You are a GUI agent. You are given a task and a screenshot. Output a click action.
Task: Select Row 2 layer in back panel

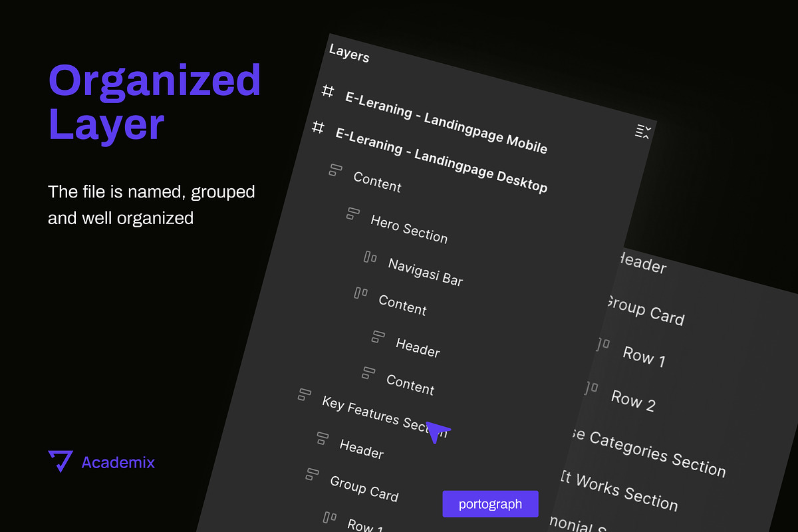tap(633, 400)
